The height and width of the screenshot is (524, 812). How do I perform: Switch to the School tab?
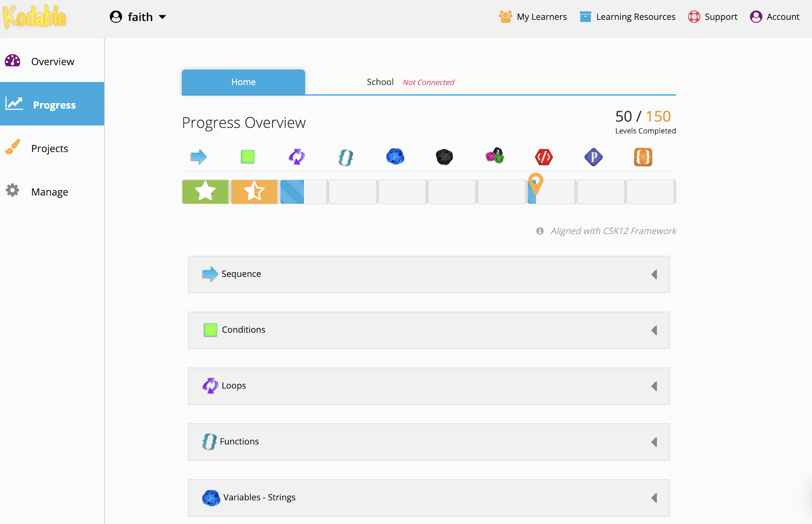point(380,82)
